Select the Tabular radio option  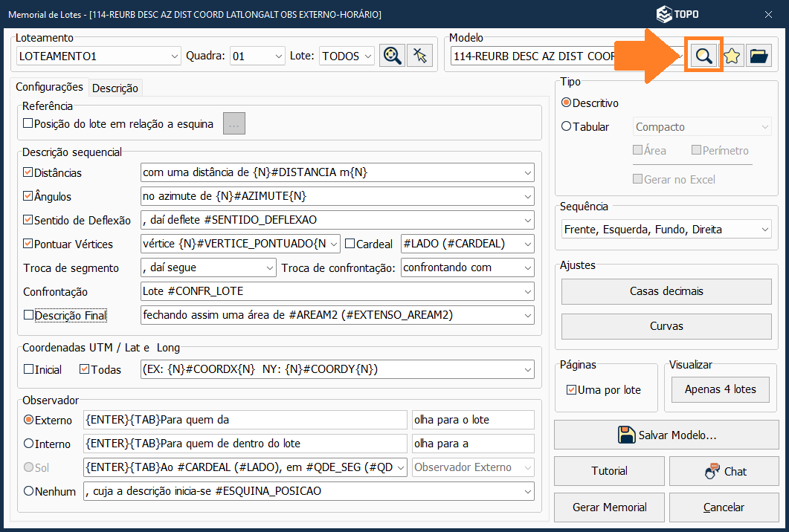(x=567, y=127)
